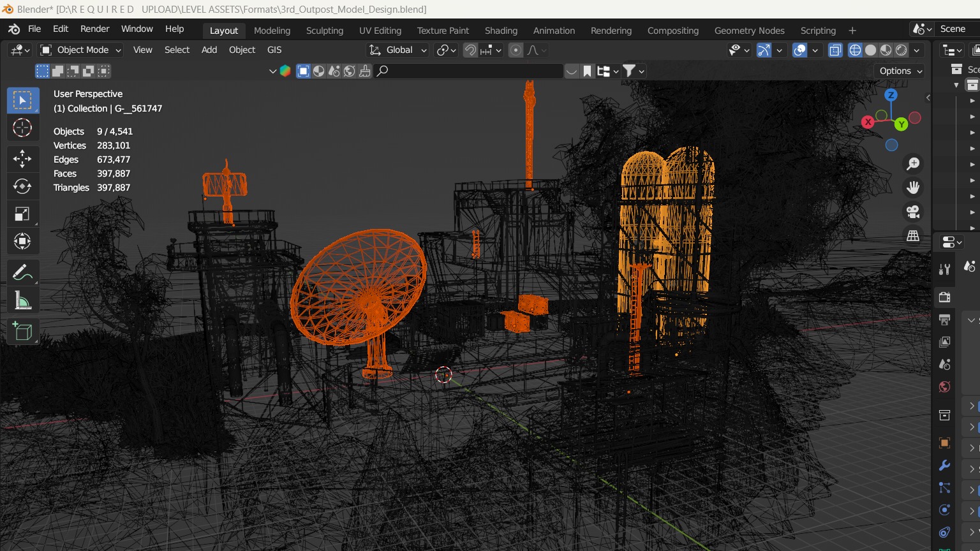Viewport: 980px width, 551px height.
Task: Toggle snapping magnet
Action: click(x=470, y=50)
